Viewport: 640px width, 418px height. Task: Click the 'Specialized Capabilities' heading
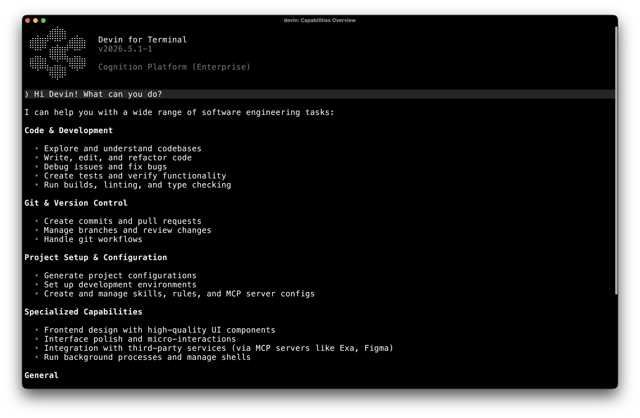[x=83, y=312]
